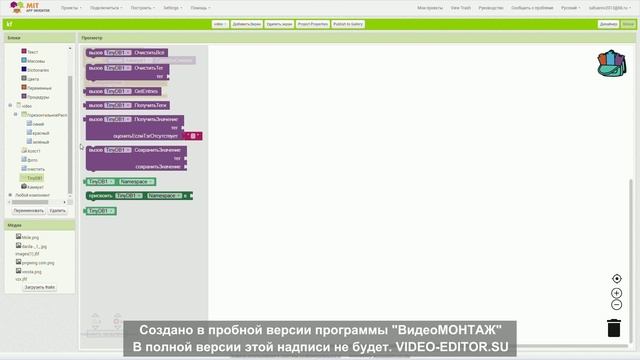Open the Подключиться menu
This screenshot has width=640, height=360.
coord(106,8)
